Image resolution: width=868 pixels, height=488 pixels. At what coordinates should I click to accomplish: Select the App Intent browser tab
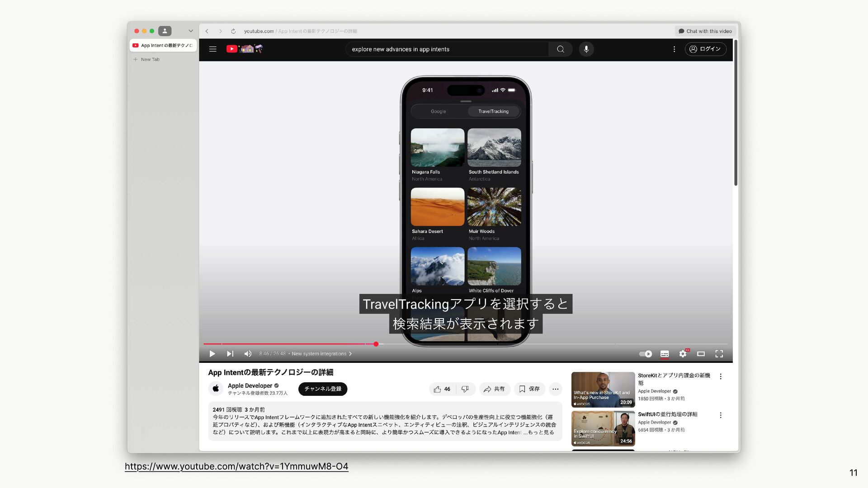click(164, 46)
